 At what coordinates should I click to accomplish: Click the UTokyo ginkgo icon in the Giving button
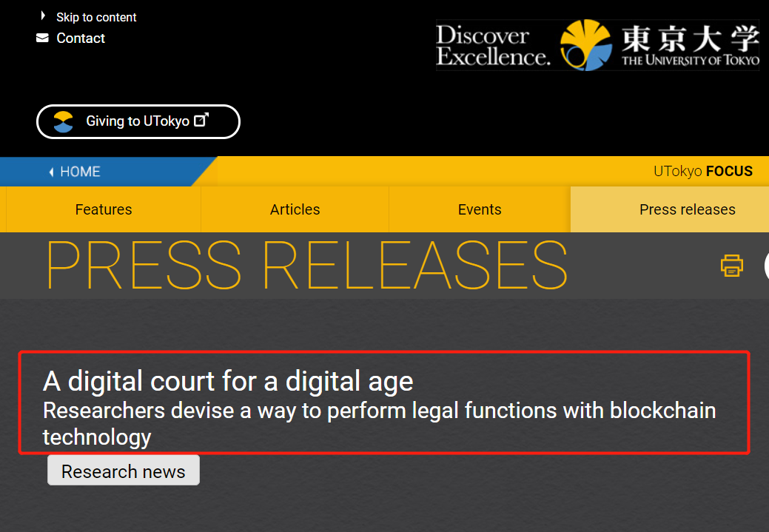tap(63, 121)
